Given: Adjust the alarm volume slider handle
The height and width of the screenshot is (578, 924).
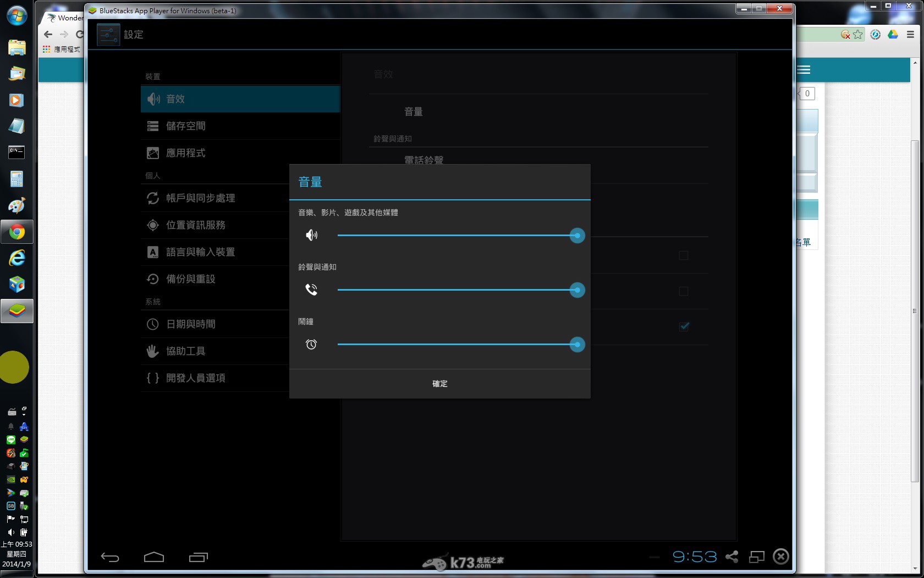Looking at the screenshot, I should point(577,345).
